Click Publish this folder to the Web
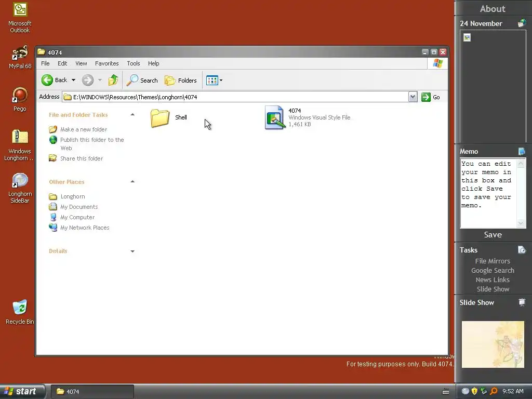532x399 pixels. pyautogui.click(x=92, y=144)
